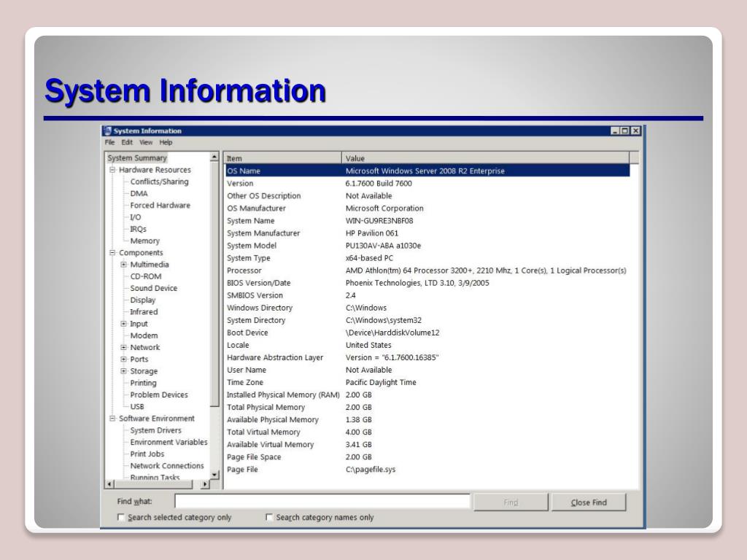Expand the Input tree node

coord(124,324)
